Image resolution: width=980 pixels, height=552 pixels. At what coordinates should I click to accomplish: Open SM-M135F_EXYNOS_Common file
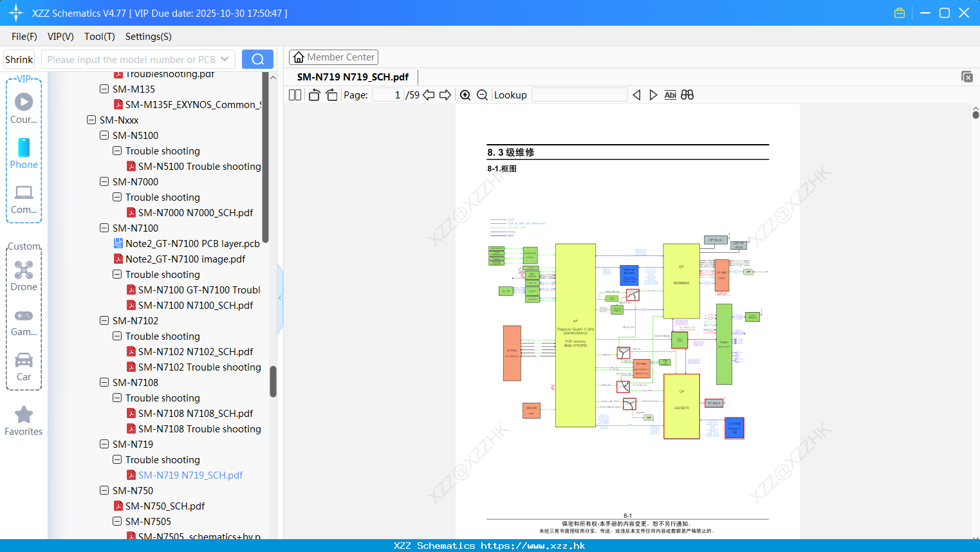click(x=193, y=104)
